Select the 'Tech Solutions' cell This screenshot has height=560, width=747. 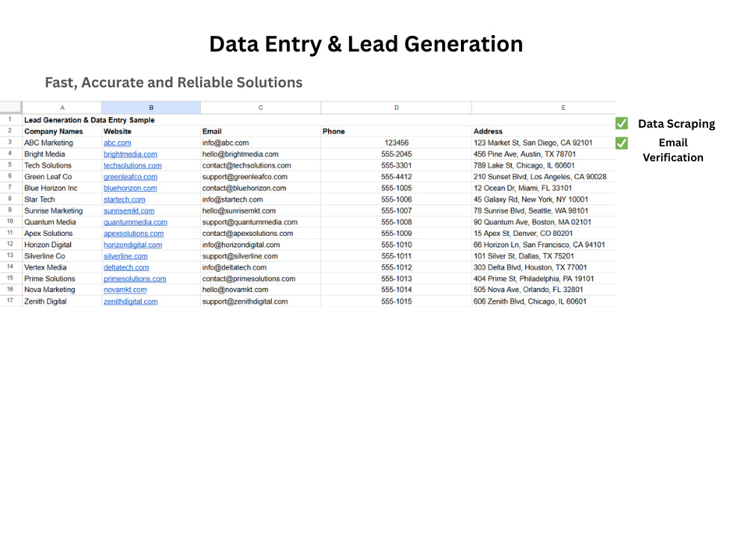[x=62, y=166]
